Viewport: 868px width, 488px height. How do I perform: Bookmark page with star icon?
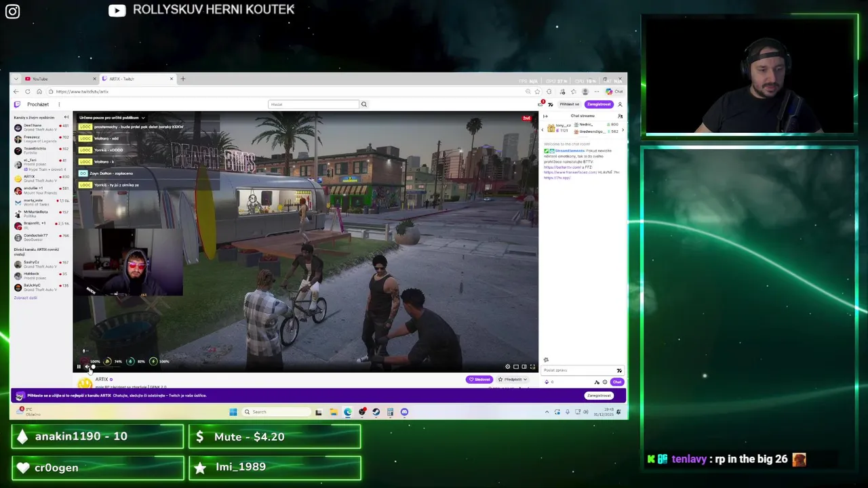(538, 91)
